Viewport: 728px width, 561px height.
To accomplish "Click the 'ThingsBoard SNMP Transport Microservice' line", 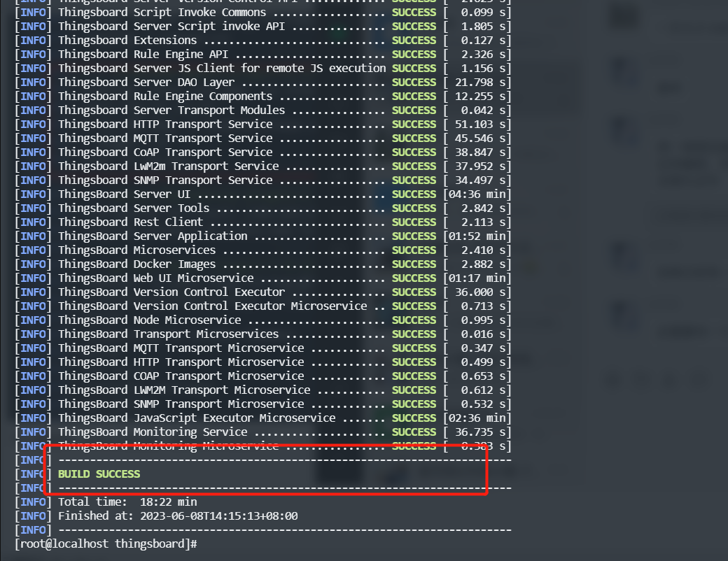I will pos(262,404).
